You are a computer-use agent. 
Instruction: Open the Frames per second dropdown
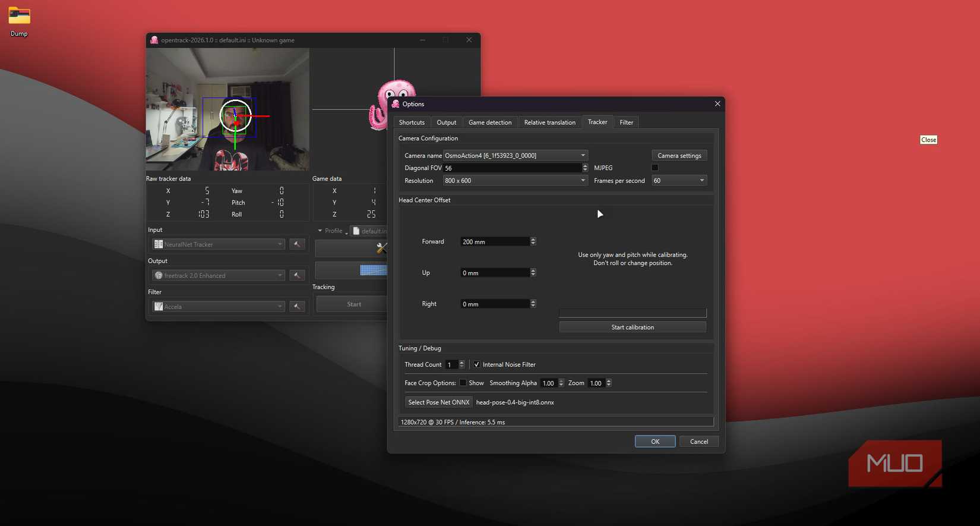(x=679, y=180)
